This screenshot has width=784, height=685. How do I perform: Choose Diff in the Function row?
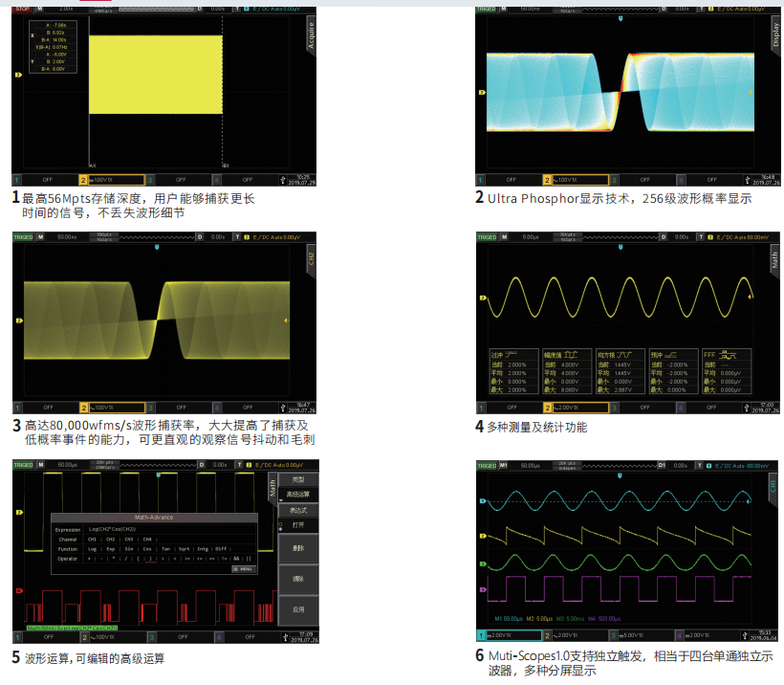point(221,549)
